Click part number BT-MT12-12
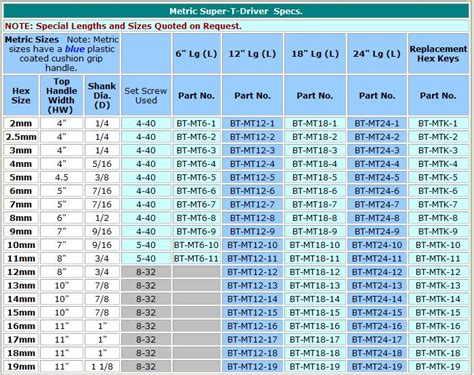Image resolution: width=474 pixels, height=375 pixels. [252, 272]
